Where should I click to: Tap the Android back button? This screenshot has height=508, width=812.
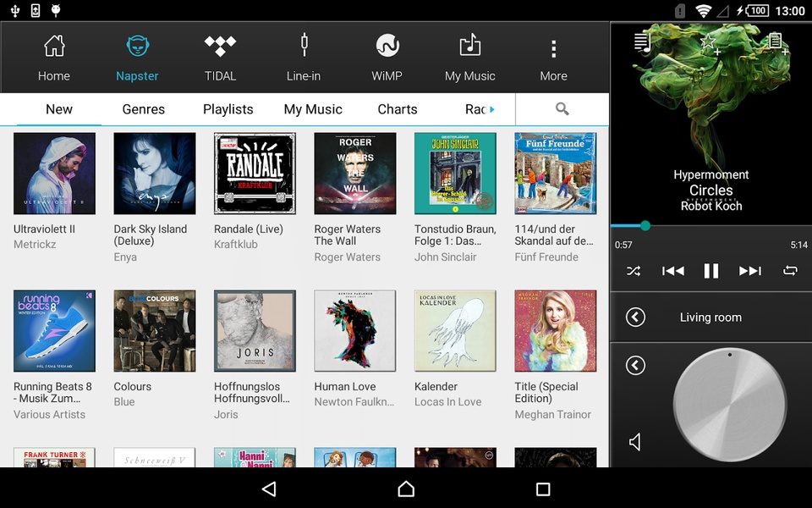tap(269, 489)
